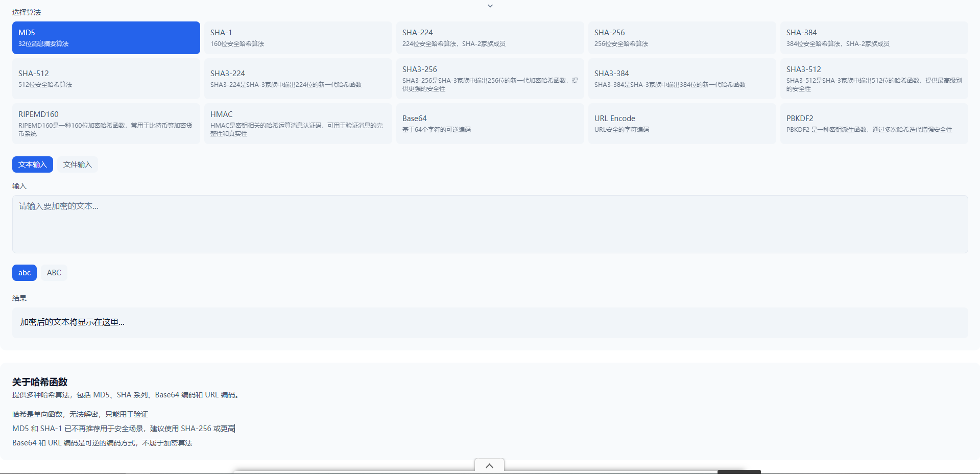
Task: Pick the SHA3-512 algorithm card
Action: (874, 79)
